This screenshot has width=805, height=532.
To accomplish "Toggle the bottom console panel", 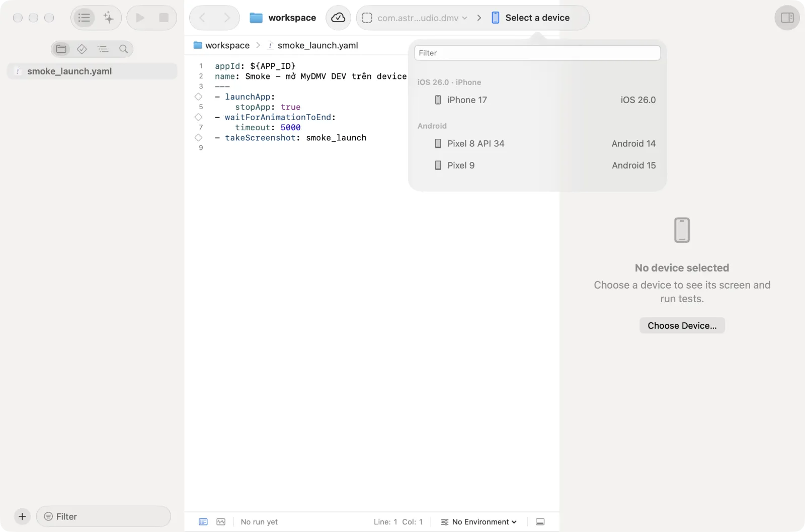I will point(540,522).
